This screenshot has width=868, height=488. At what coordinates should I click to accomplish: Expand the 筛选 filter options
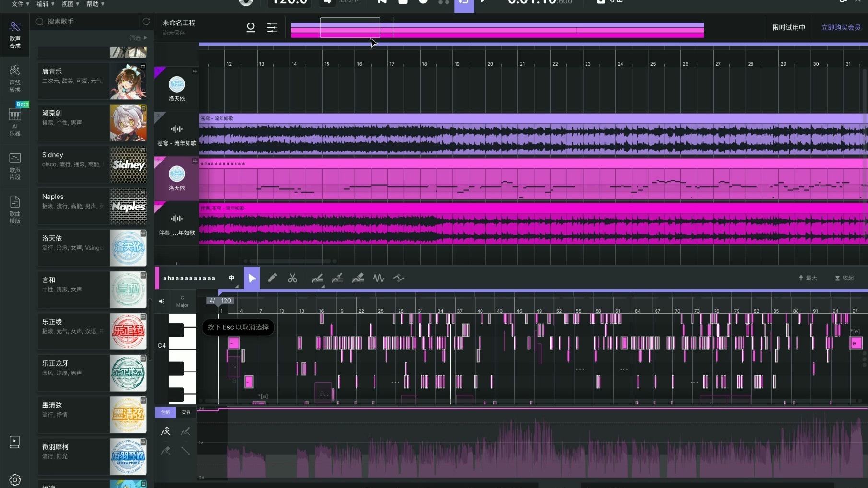click(x=138, y=38)
